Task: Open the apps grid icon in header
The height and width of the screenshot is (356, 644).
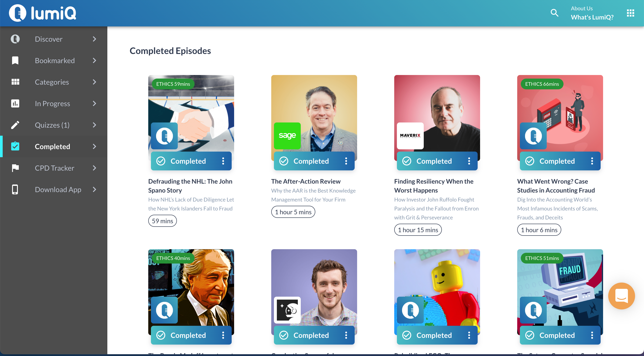Action: [x=630, y=13]
